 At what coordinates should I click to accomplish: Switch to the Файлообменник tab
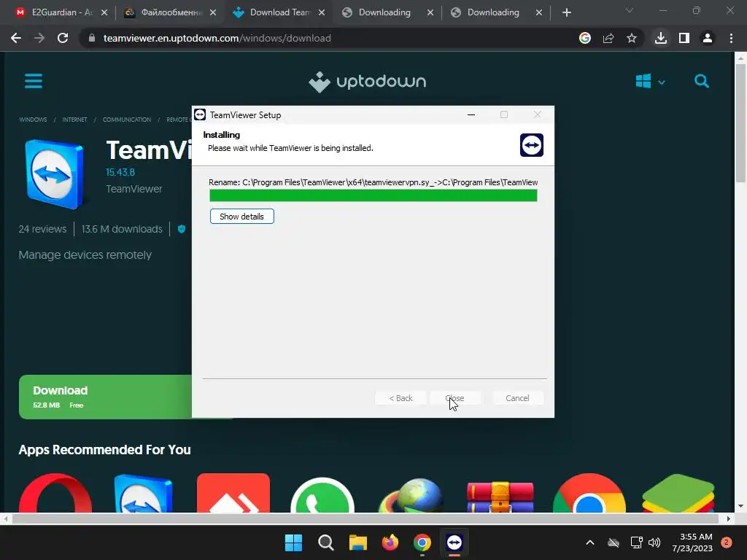pos(171,12)
